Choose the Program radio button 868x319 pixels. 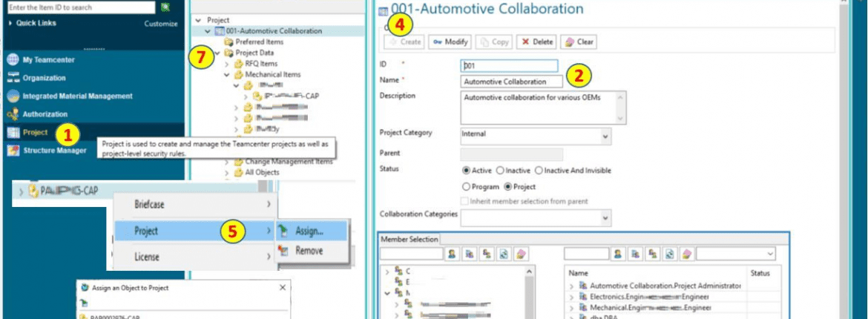click(466, 187)
